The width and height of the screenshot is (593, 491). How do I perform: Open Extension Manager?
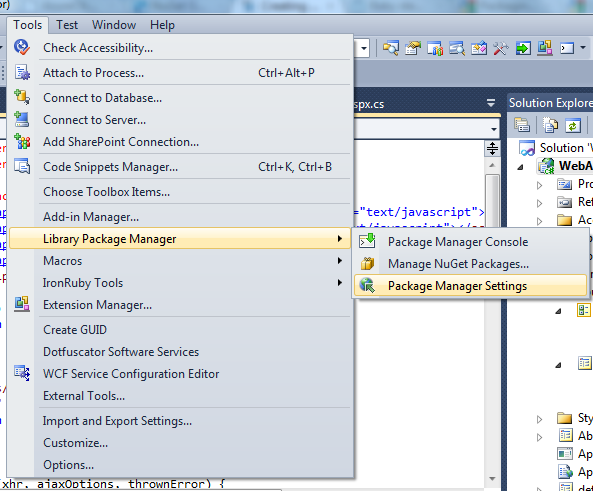click(180, 305)
